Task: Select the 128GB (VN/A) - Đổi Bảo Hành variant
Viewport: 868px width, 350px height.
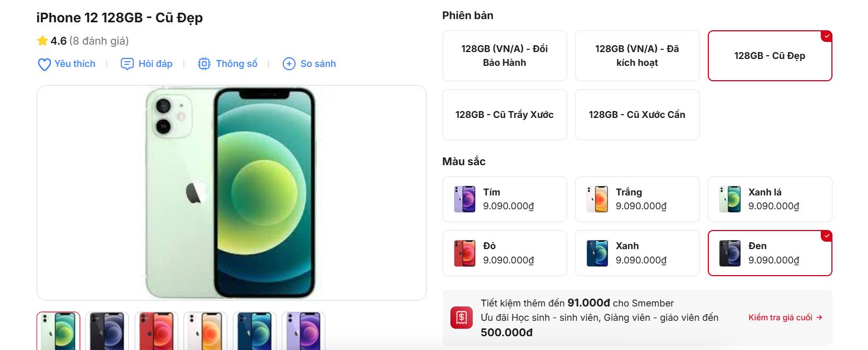Action: pyautogui.click(x=505, y=56)
